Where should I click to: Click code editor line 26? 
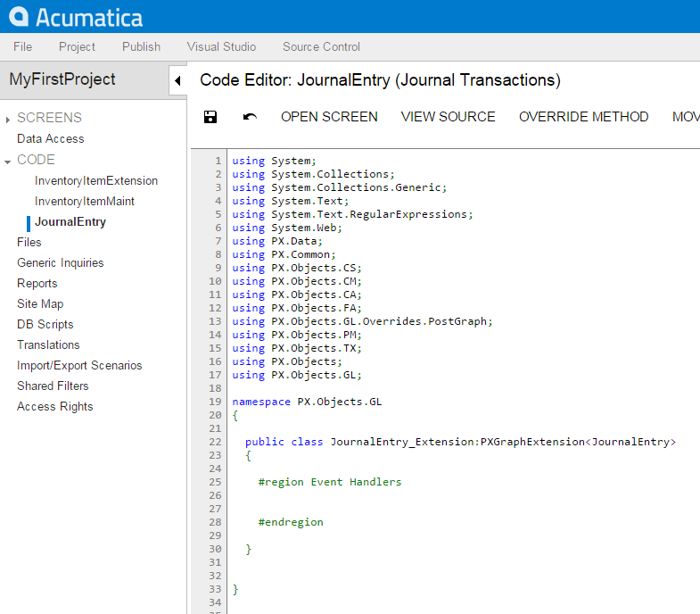click(357, 495)
